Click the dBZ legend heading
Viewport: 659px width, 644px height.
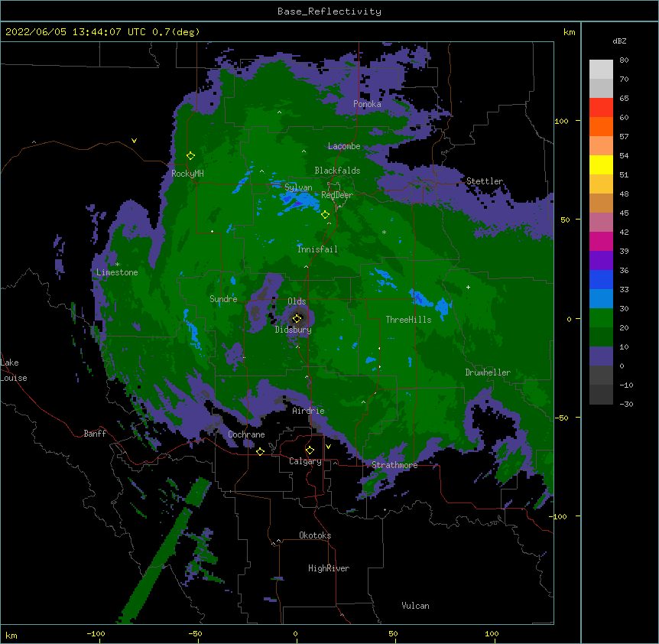click(619, 41)
